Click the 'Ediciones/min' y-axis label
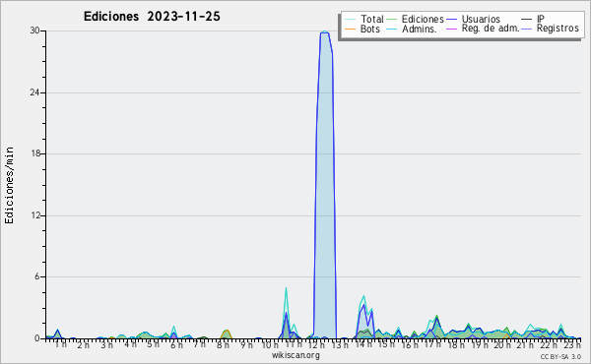 point(9,185)
